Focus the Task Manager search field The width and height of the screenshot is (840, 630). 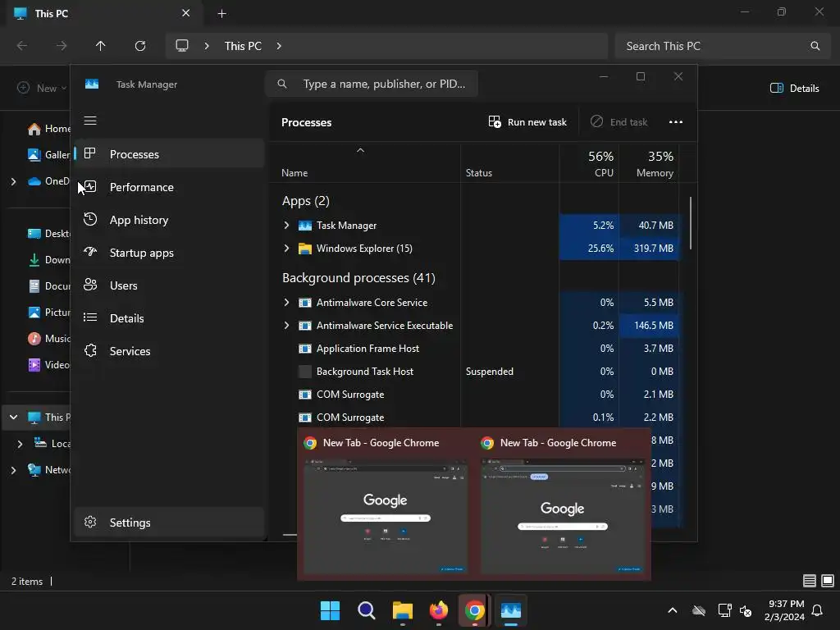(x=372, y=84)
